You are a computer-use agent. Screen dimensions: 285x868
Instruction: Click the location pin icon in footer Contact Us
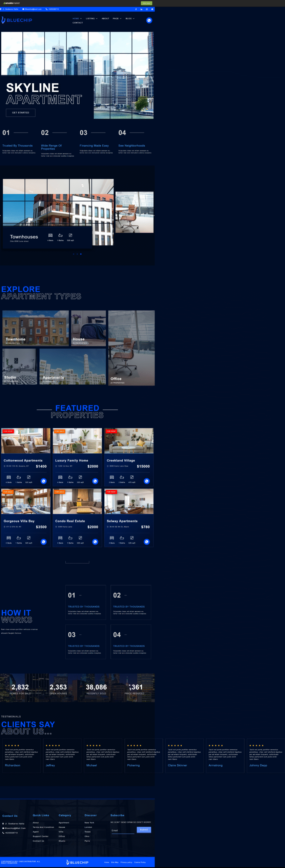coord(3,824)
